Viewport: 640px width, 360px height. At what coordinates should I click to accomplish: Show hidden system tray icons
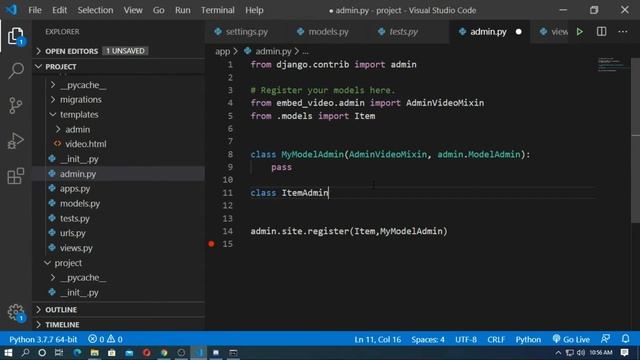(558, 353)
